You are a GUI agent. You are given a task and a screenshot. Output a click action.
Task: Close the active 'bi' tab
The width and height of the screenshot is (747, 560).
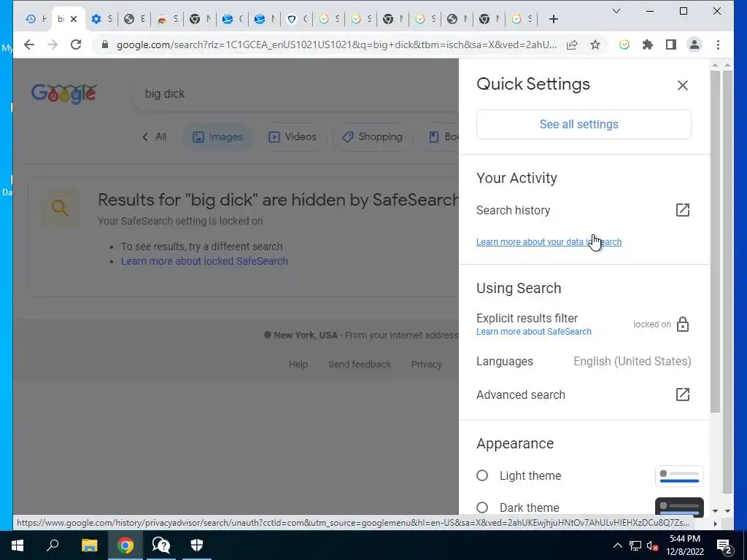click(x=74, y=19)
